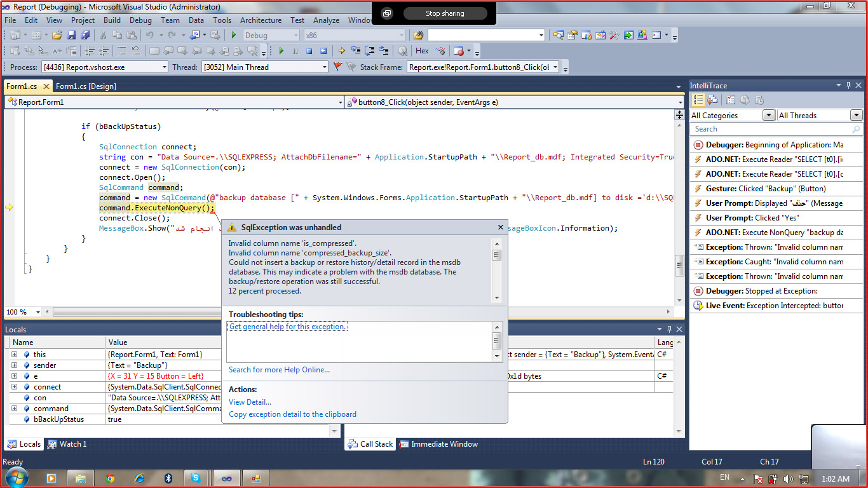Click 'Copy exception detail to the clipboard'
The image size is (868, 488).
(292, 414)
